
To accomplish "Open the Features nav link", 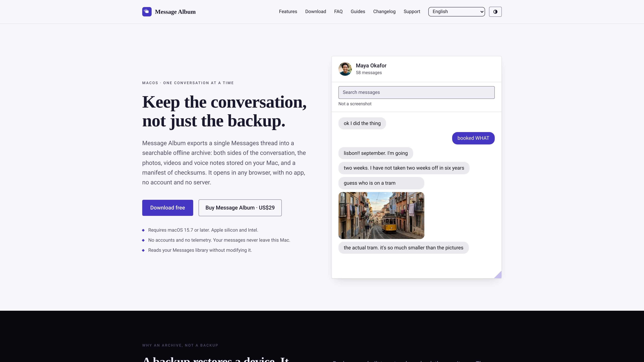I will tap(288, 12).
